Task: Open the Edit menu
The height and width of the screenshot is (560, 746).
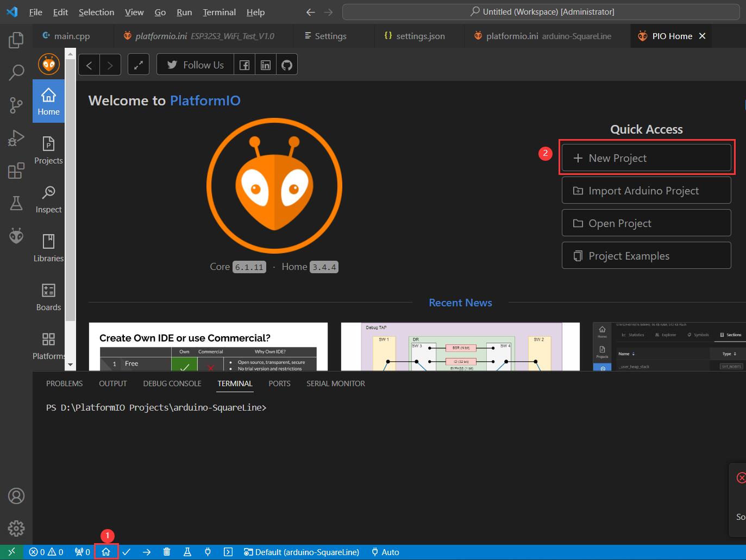Action: point(60,12)
